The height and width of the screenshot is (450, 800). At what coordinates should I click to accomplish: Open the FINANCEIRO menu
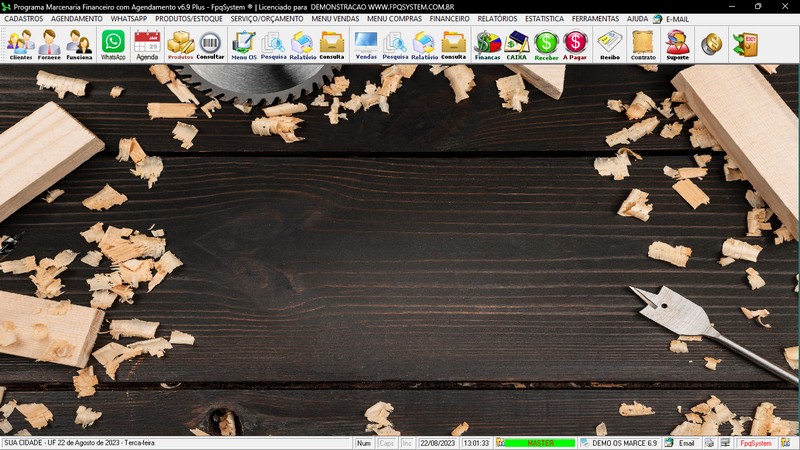click(x=449, y=19)
